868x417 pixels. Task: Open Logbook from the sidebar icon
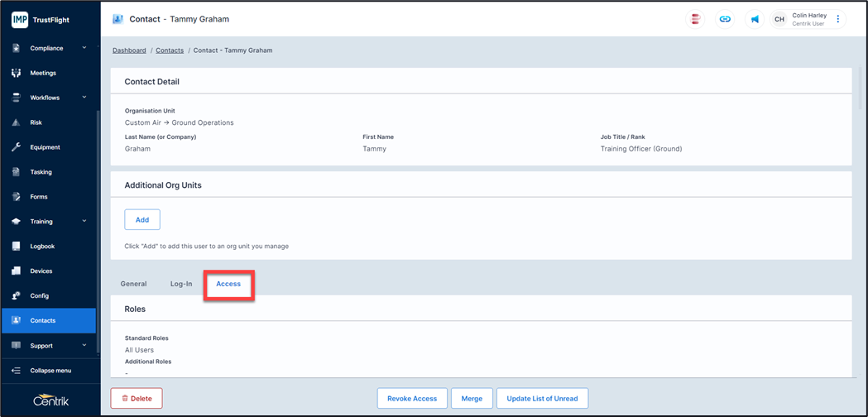click(16, 247)
